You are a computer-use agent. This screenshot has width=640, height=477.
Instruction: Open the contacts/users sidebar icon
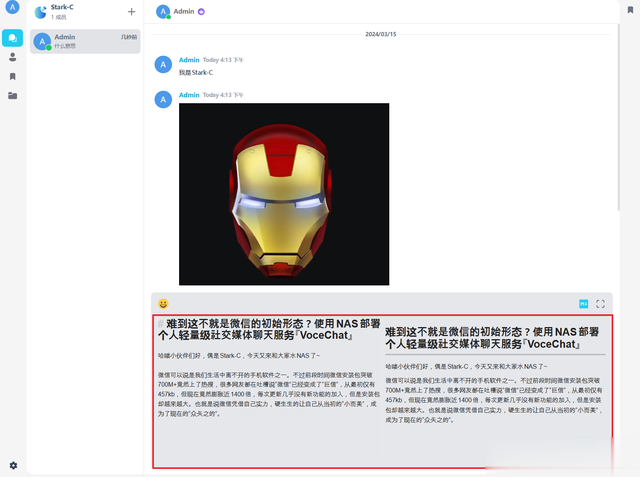13,57
